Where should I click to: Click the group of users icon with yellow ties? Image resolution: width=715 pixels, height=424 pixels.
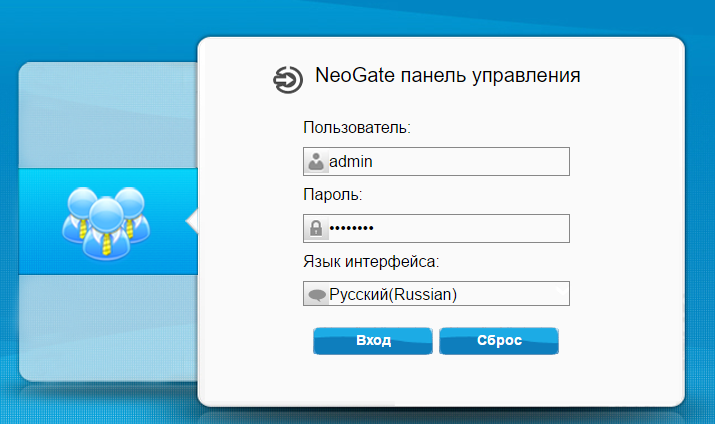click(106, 223)
